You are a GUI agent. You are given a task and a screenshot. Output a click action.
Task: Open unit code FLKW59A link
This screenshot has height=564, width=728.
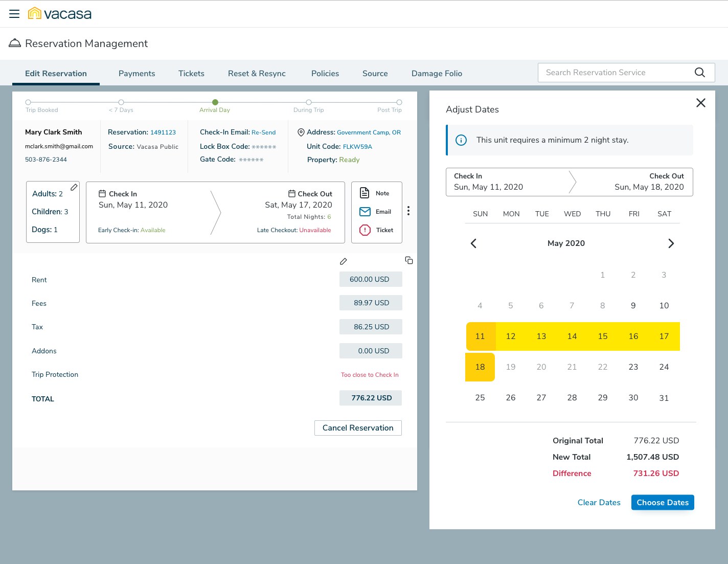357,147
